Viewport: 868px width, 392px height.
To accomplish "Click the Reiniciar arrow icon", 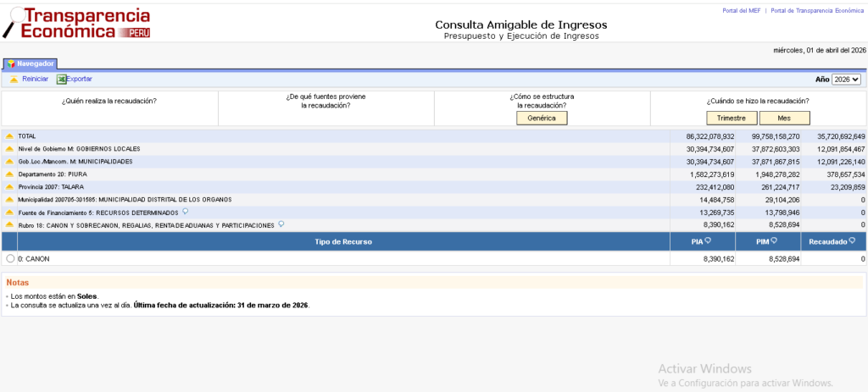I will tap(14, 80).
